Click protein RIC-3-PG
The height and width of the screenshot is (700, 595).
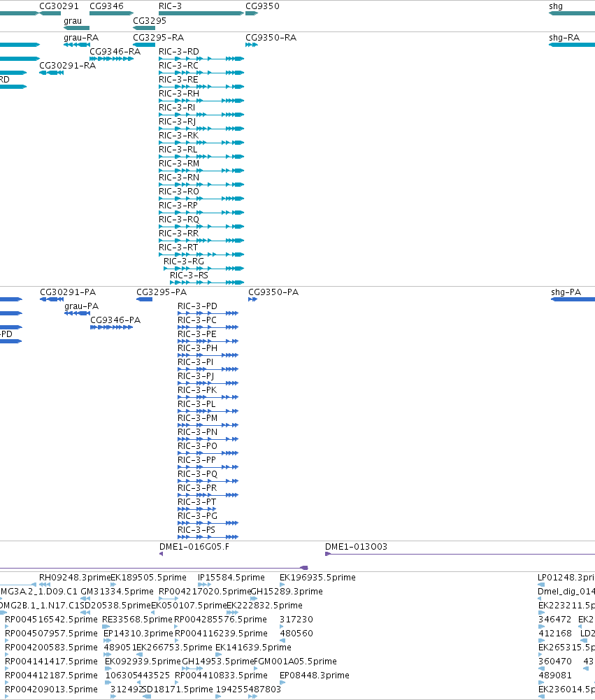tap(208, 523)
